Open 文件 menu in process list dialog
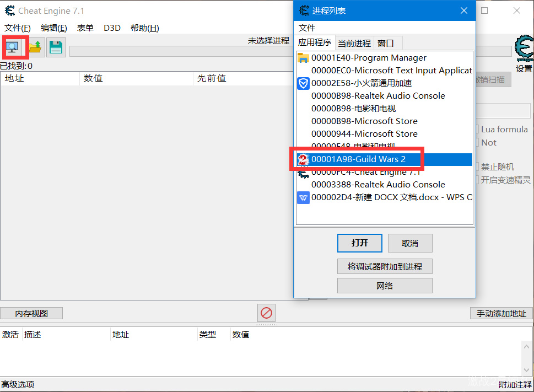This screenshot has height=392, width=534. (x=307, y=28)
